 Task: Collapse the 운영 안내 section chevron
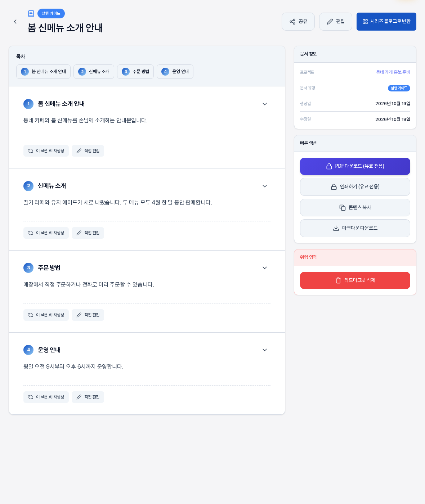(x=265, y=350)
